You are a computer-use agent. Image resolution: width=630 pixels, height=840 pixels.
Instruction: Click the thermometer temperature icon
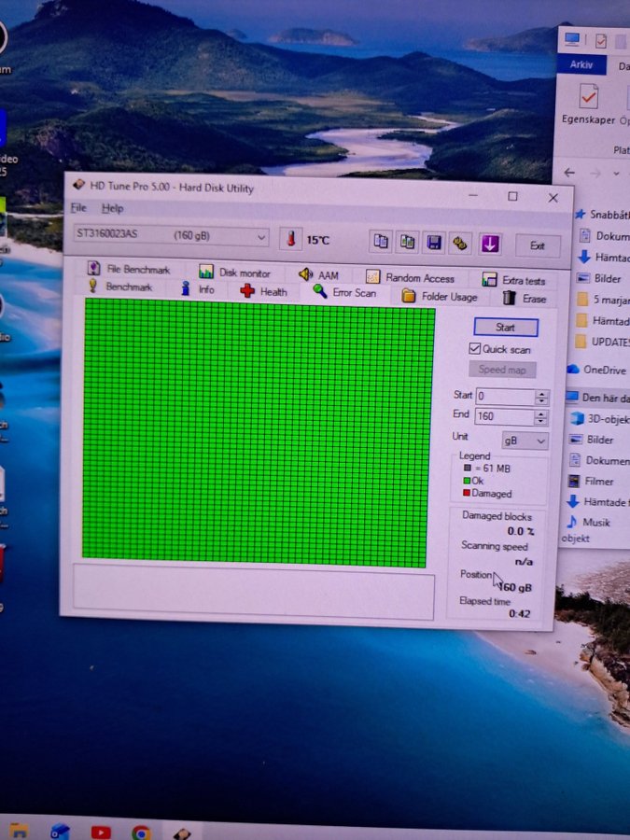point(291,239)
